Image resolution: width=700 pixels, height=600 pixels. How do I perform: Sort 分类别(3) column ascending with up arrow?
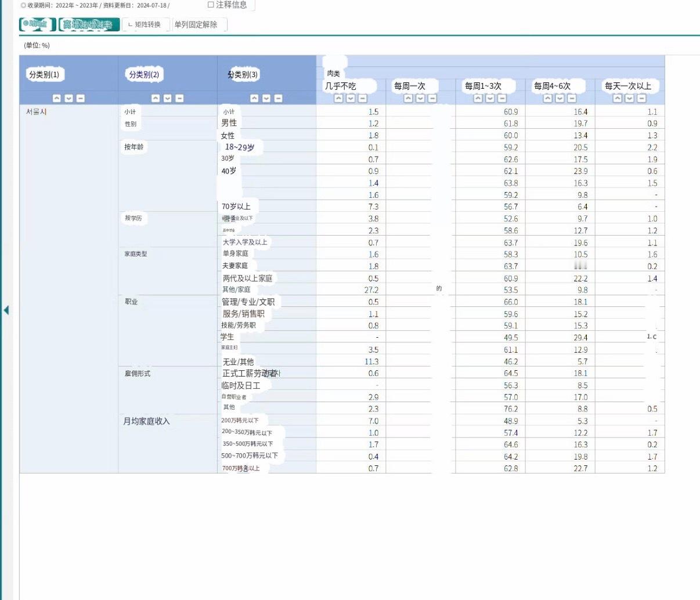coord(254,98)
